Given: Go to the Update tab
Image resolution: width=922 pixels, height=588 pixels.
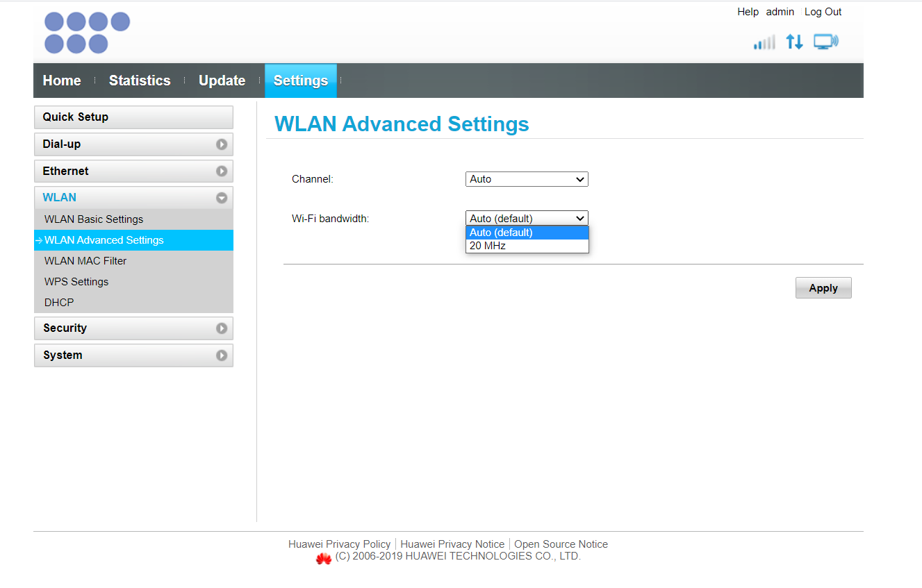Looking at the screenshot, I should tap(222, 81).
